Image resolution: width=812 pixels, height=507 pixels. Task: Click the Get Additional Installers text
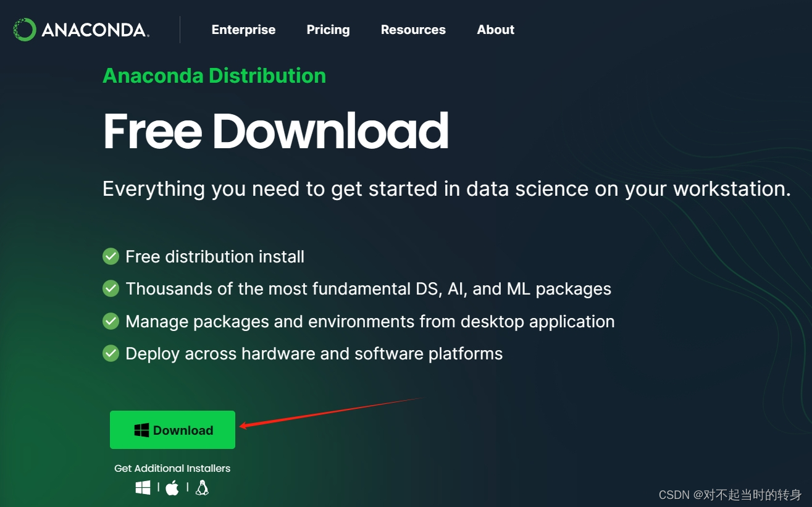click(x=172, y=468)
